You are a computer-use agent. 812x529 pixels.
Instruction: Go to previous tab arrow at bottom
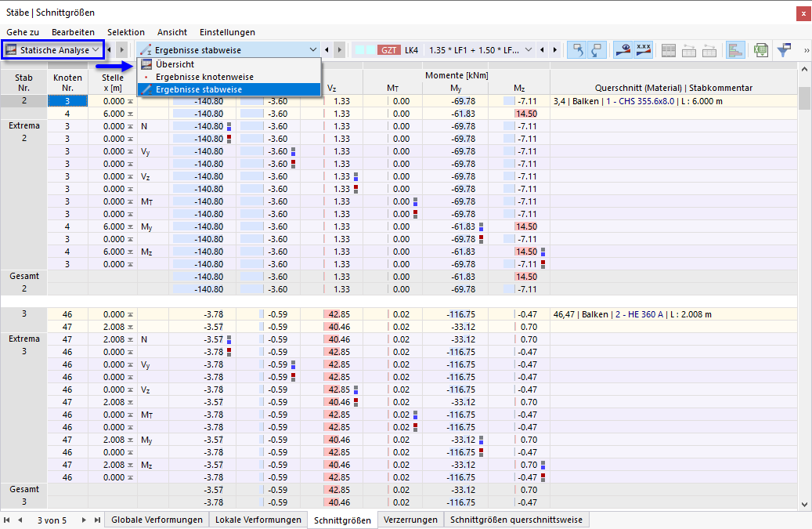click(x=20, y=520)
